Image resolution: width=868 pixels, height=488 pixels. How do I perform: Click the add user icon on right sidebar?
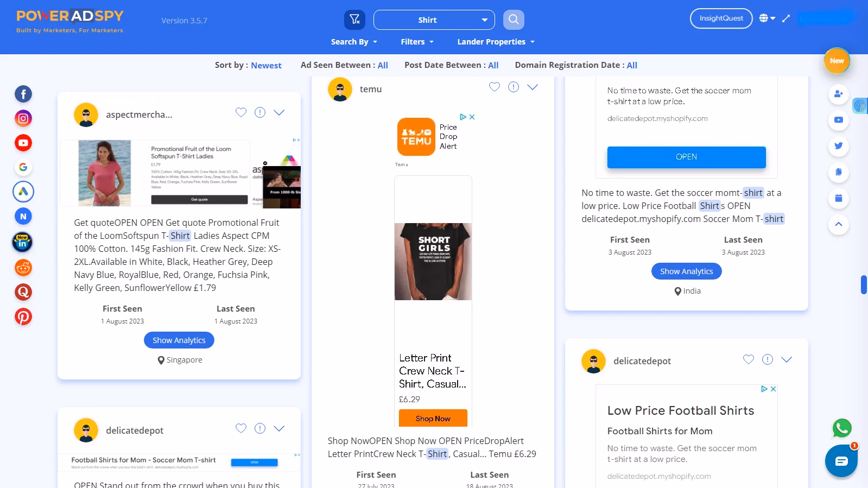[839, 94]
